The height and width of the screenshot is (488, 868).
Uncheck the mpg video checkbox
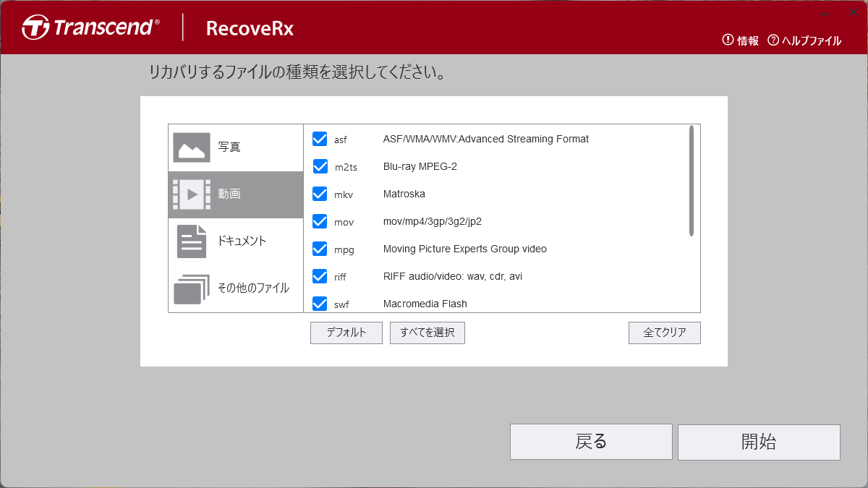(320, 249)
